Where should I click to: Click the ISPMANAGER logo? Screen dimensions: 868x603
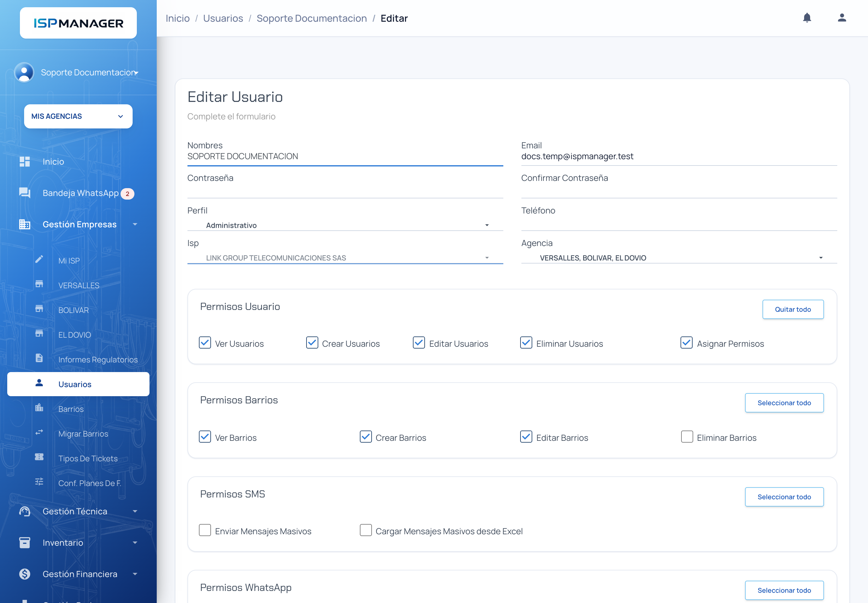pyautogui.click(x=78, y=23)
